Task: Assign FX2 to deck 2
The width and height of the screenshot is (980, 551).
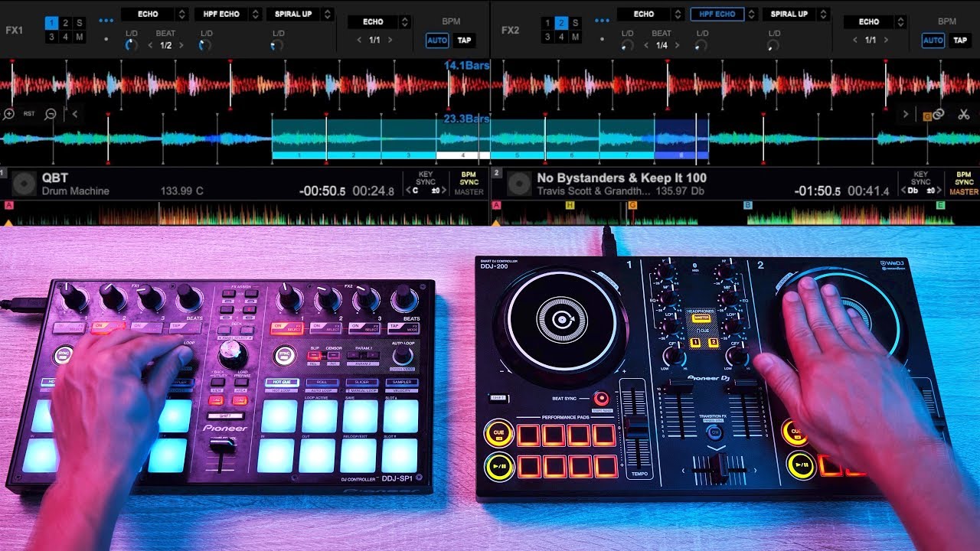Action: click(561, 23)
